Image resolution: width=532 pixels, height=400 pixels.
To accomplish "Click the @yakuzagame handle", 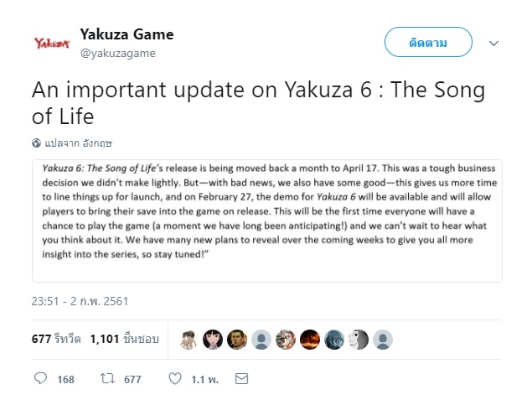I will [117, 53].
